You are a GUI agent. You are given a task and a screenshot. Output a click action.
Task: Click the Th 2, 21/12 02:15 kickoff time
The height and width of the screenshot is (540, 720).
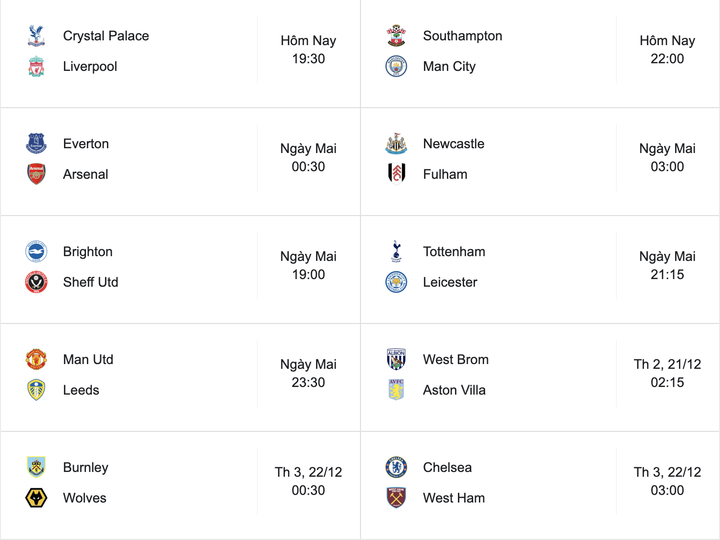(x=667, y=373)
